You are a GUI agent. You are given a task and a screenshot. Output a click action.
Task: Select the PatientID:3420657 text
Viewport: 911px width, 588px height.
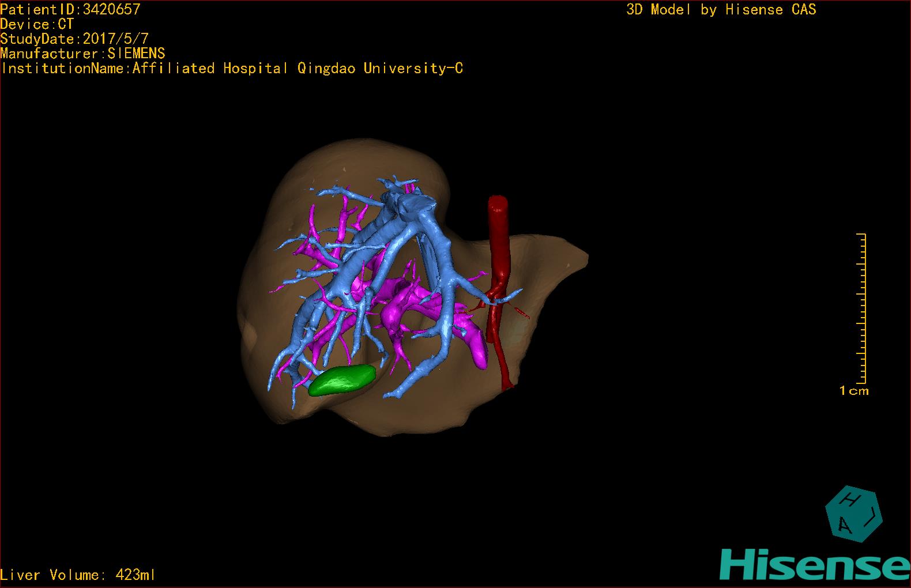[x=70, y=9]
